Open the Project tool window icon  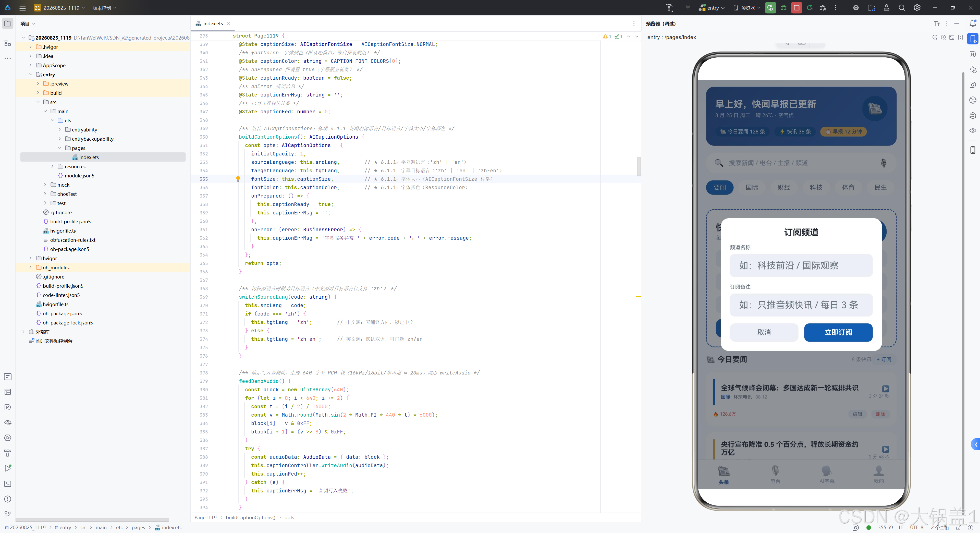[8, 23]
